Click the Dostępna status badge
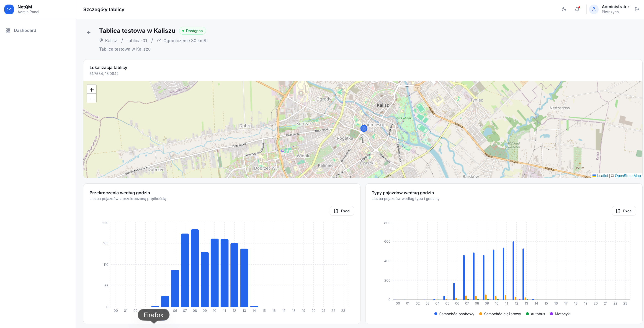This screenshot has width=644, height=328. point(192,31)
